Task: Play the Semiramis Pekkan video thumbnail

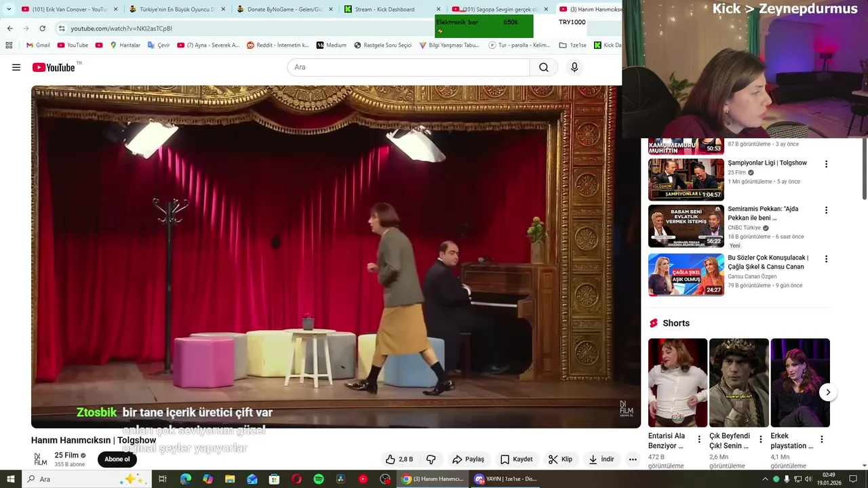Action: click(686, 226)
